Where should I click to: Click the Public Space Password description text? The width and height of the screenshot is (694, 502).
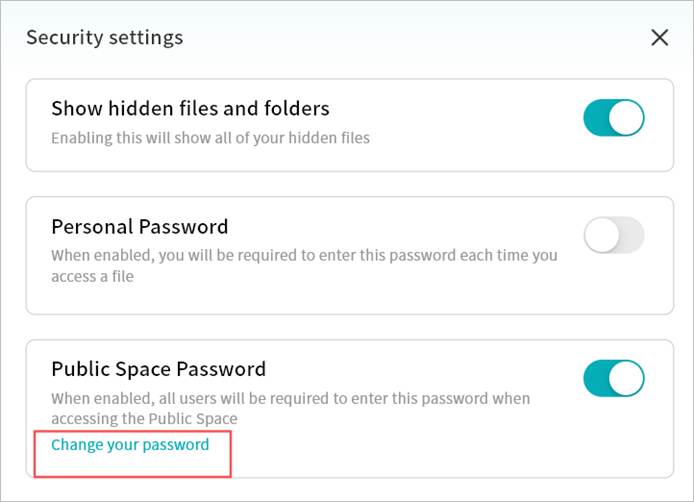[x=290, y=398]
